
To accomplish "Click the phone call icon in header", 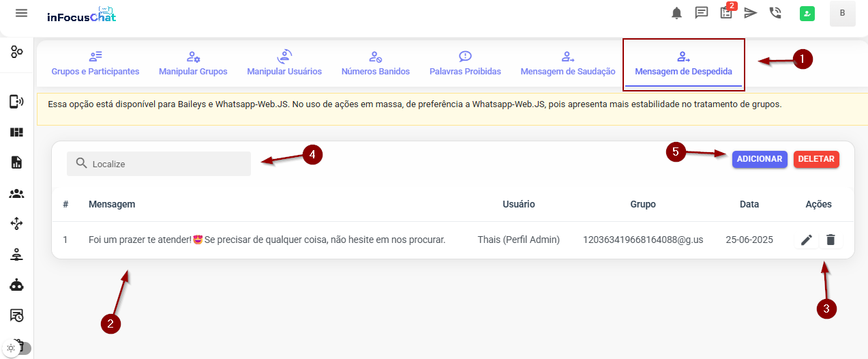I will (x=775, y=13).
